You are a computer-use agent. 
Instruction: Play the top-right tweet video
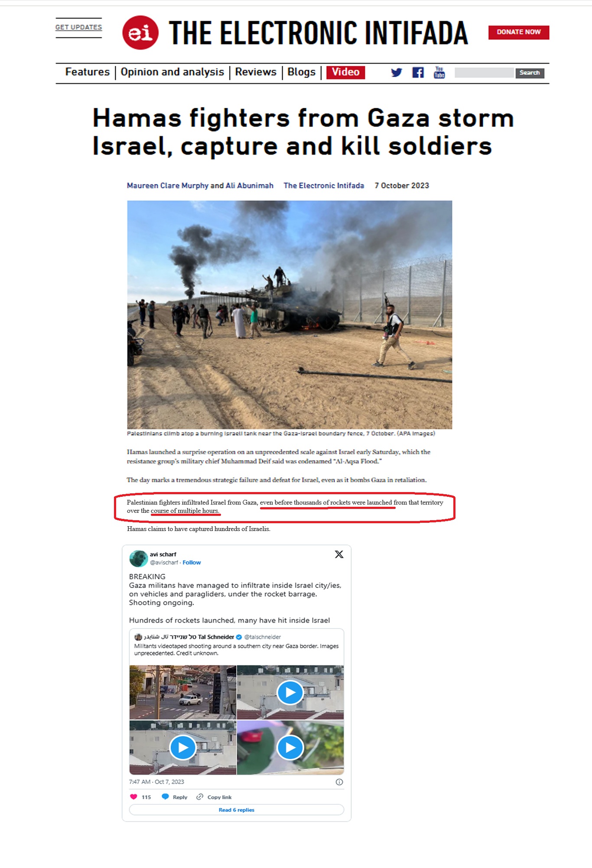point(290,692)
